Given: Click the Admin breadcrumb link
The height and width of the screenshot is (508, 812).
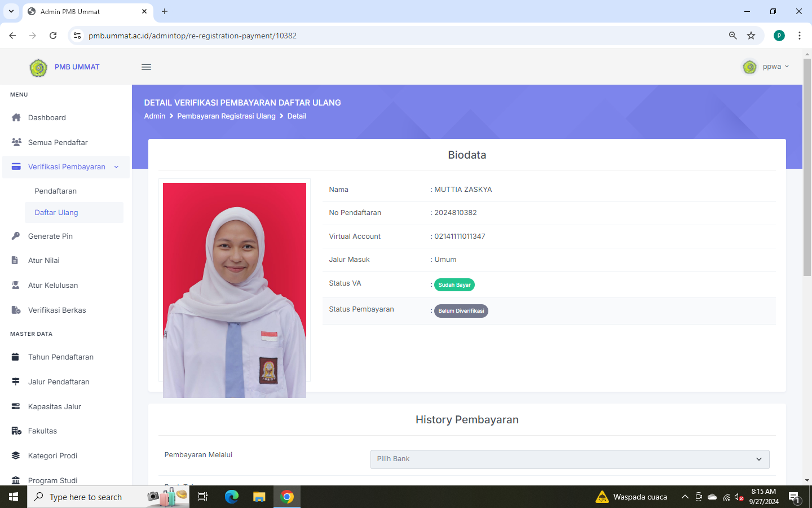Looking at the screenshot, I should 155,116.
